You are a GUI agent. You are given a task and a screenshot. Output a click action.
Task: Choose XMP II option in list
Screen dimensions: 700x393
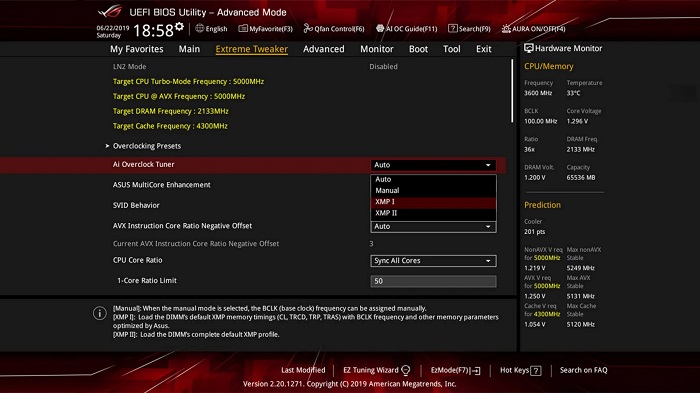pyautogui.click(x=433, y=213)
